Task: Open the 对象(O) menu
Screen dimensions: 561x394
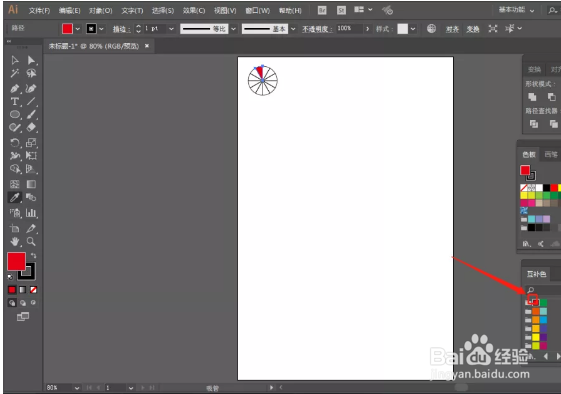Action: (101, 11)
